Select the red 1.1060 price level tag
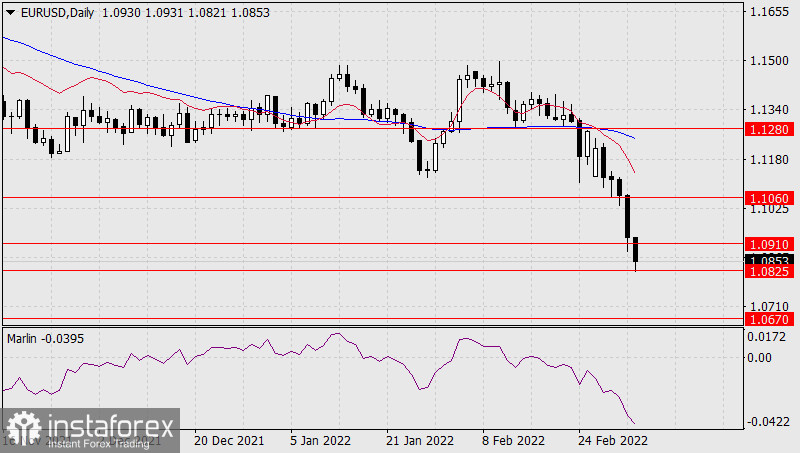This screenshot has width=800, height=453. click(769, 199)
